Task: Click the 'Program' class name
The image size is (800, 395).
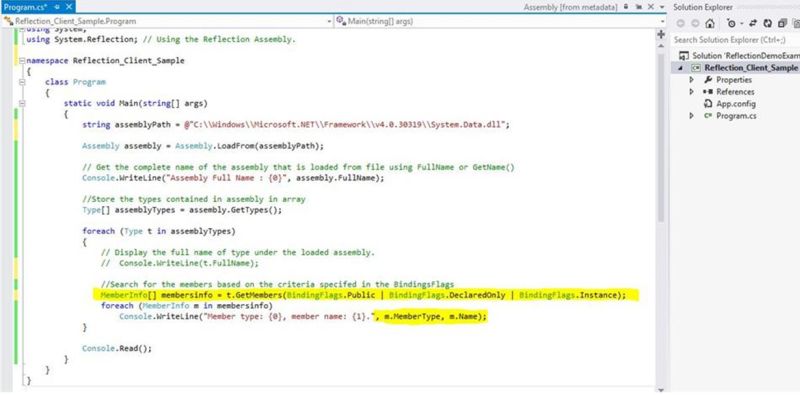Action: (x=89, y=82)
